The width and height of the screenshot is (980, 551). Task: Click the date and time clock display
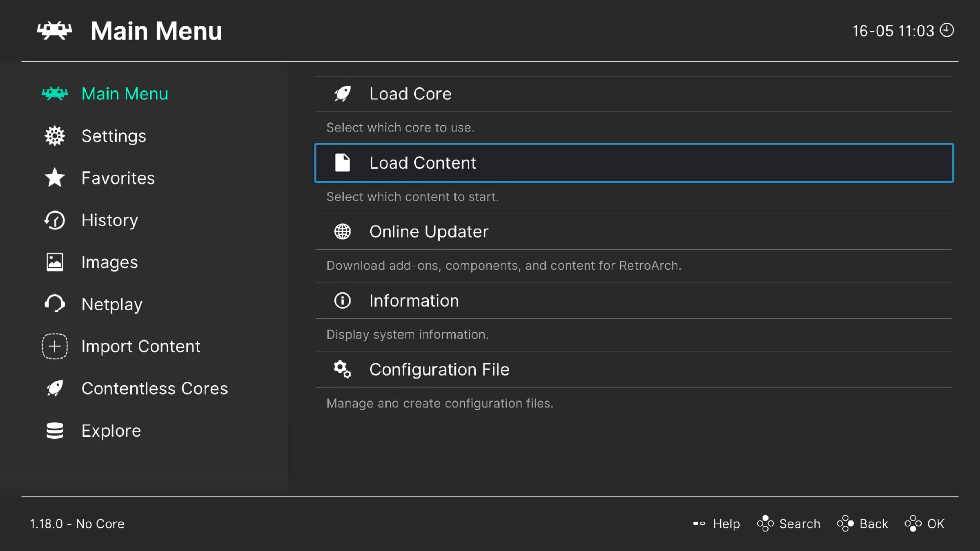pos(903,31)
